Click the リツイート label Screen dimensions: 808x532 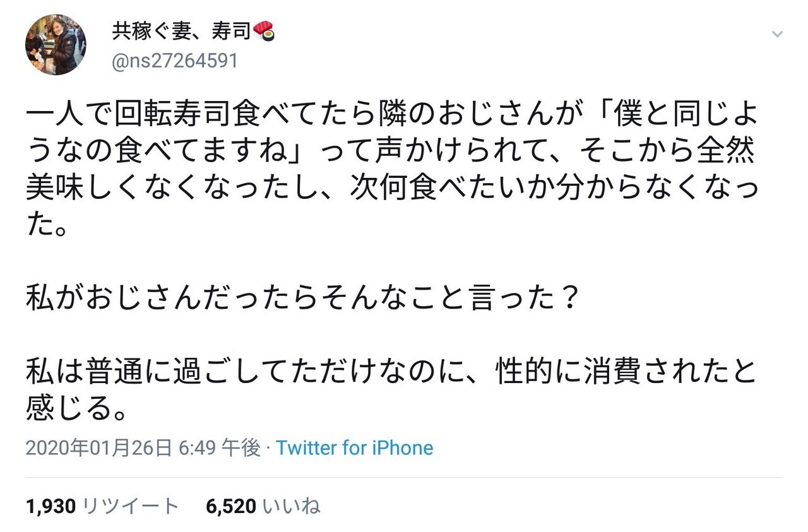pos(131,505)
